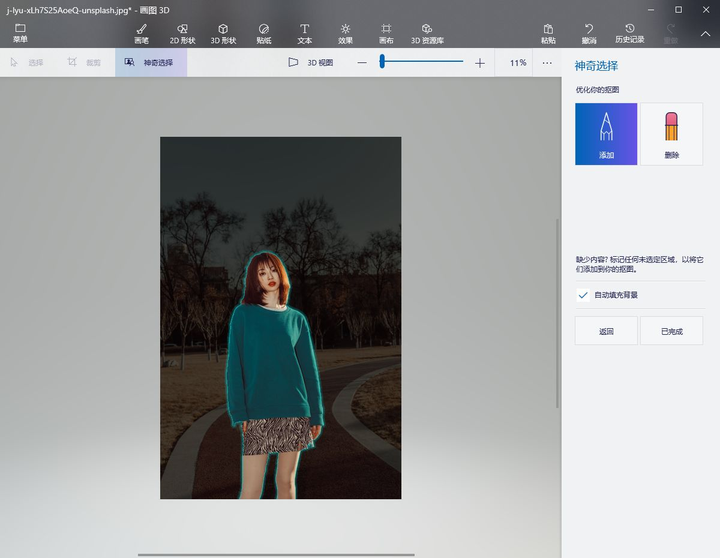Click the zoom out minus button
This screenshot has width=720, height=558.
pos(362,62)
